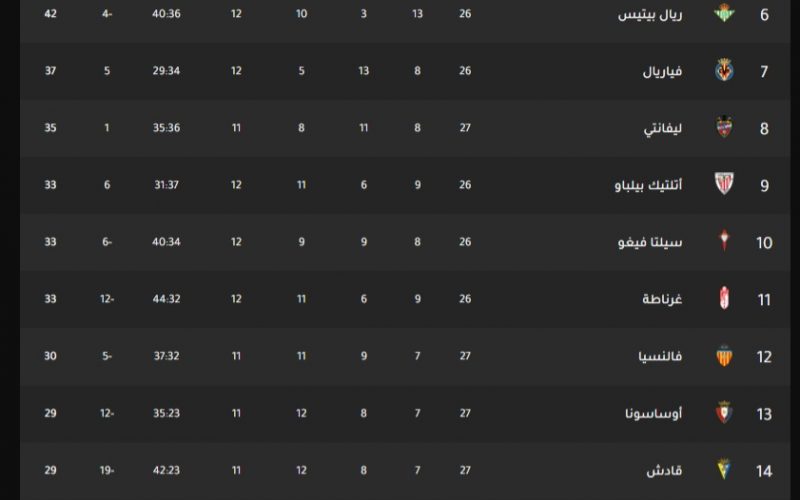
Task: Select the سيلتا فيغو team name
Action: pyautogui.click(x=649, y=242)
